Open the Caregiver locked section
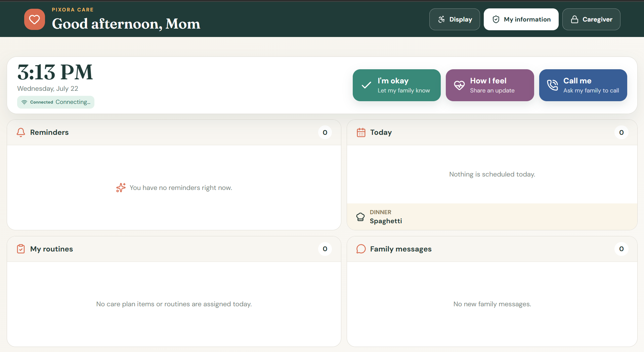This screenshot has height=352, width=644. [591, 19]
